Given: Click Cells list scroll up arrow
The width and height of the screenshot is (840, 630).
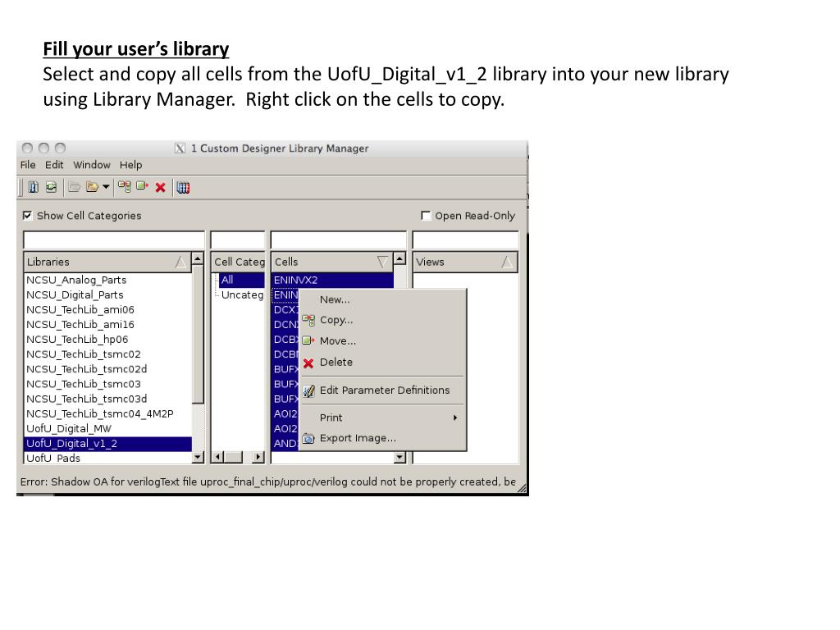Looking at the screenshot, I should click(x=399, y=258).
